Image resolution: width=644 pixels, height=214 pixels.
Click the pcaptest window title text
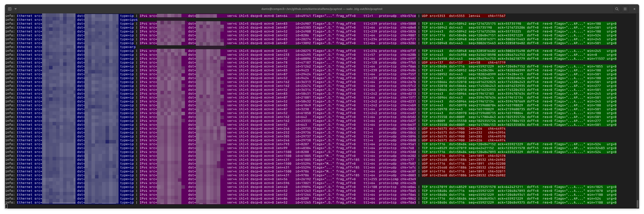[x=322, y=9]
